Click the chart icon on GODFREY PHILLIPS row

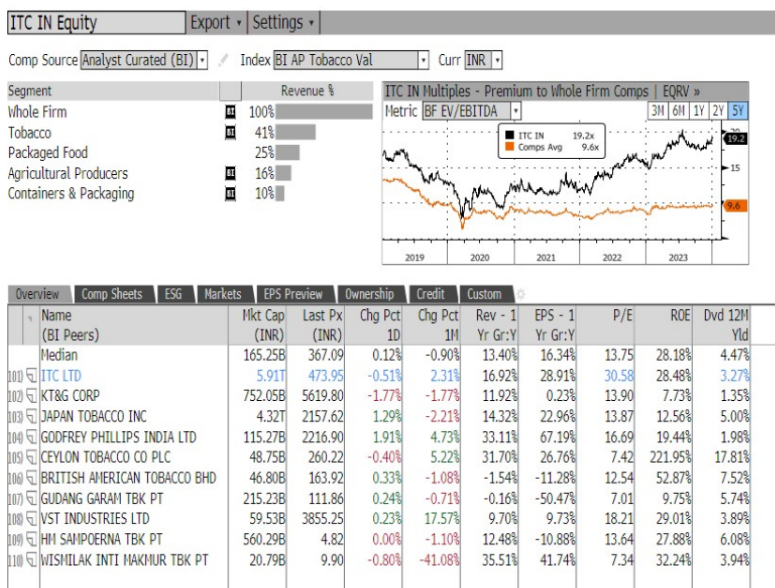pos(32,437)
